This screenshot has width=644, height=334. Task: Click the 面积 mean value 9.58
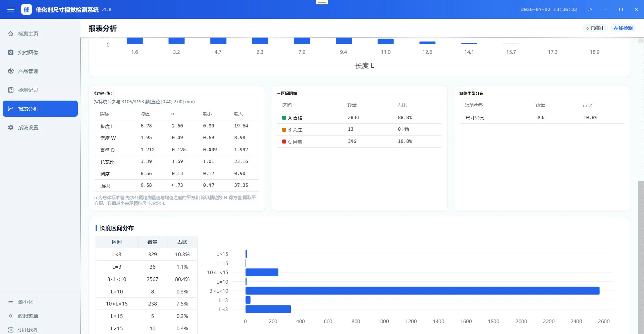[146, 185]
